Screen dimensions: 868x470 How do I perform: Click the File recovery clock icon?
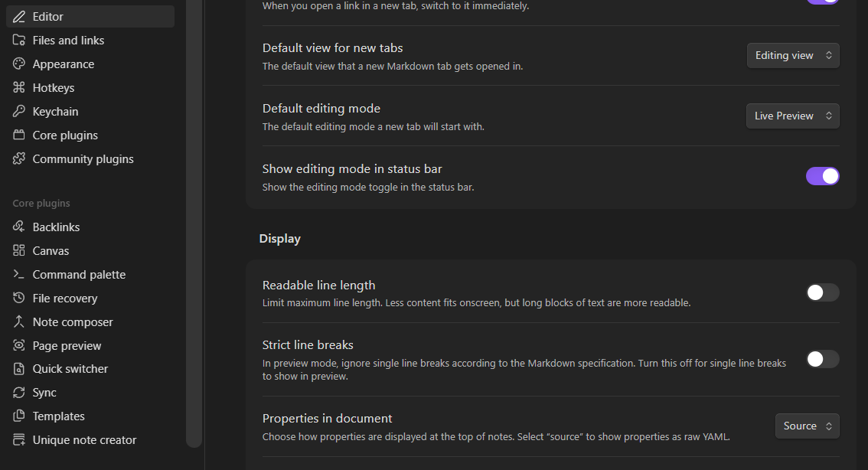(x=19, y=299)
